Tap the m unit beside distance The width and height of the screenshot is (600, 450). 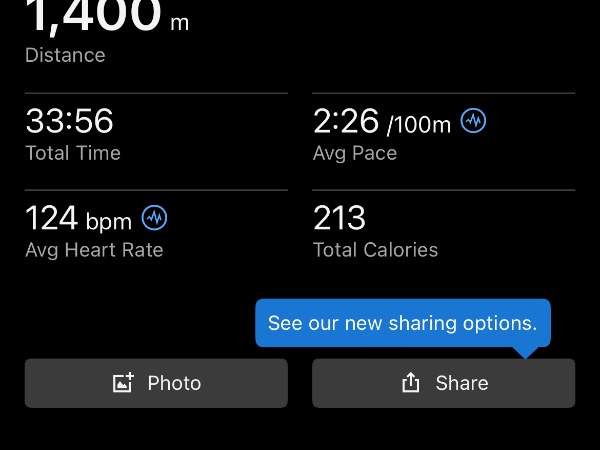pos(180,22)
